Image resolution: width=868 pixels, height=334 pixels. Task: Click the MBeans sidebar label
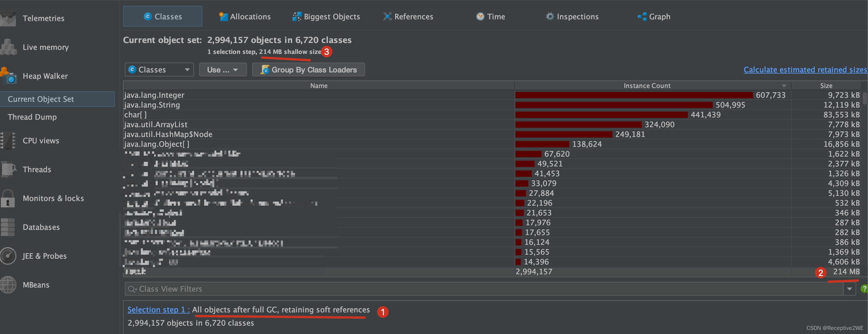pyautogui.click(x=36, y=285)
